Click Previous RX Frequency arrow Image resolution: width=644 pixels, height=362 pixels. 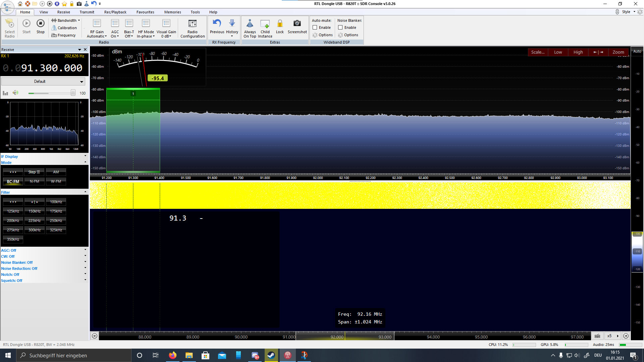(x=217, y=23)
